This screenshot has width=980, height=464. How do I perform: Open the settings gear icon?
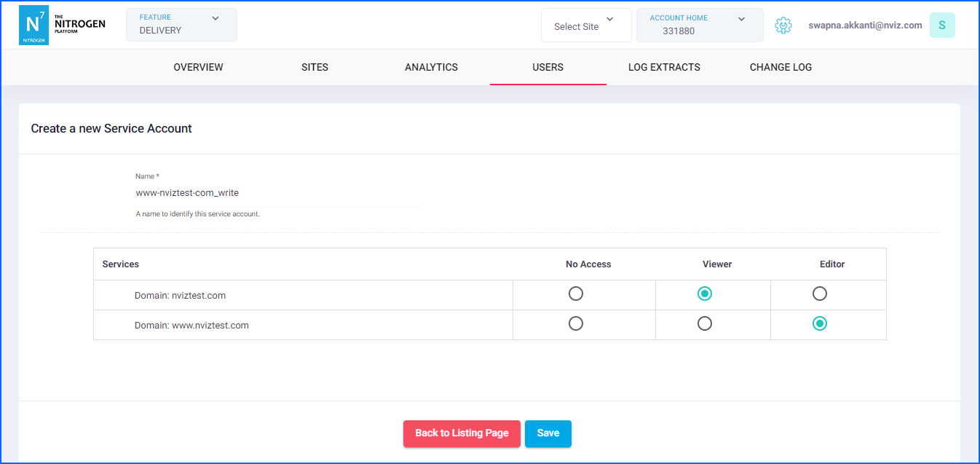[x=783, y=25]
